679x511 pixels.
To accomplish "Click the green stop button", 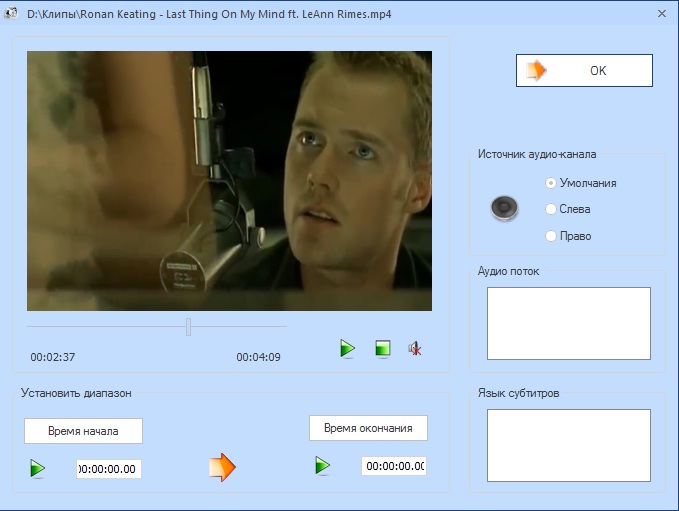I will coord(382,348).
